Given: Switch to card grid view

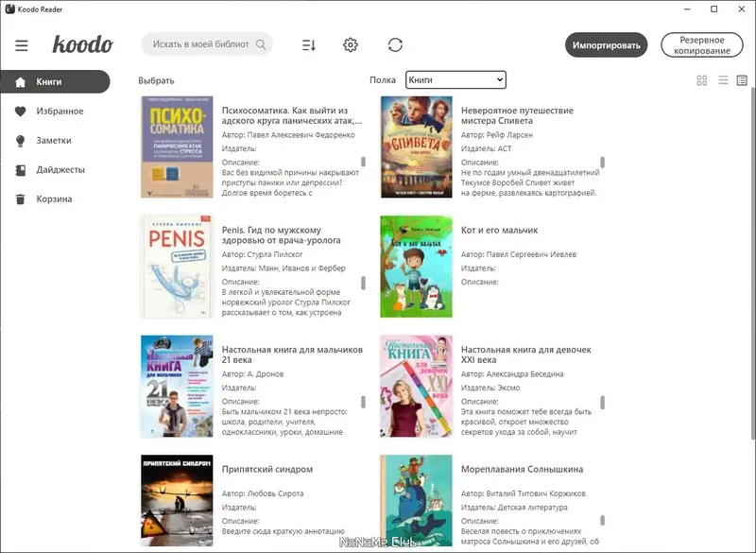Looking at the screenshot, I should pos(702,80).
